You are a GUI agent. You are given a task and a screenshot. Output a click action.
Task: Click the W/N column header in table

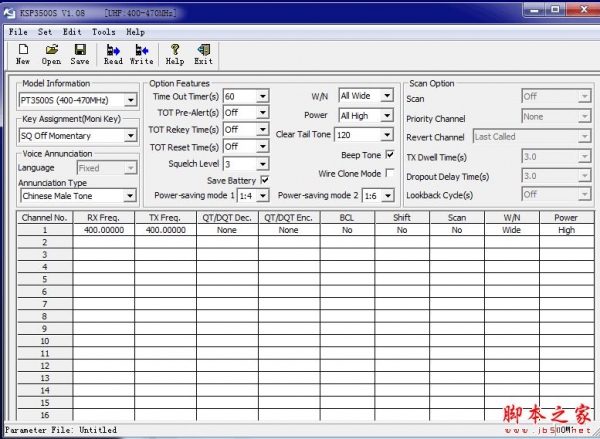[512, 218]
